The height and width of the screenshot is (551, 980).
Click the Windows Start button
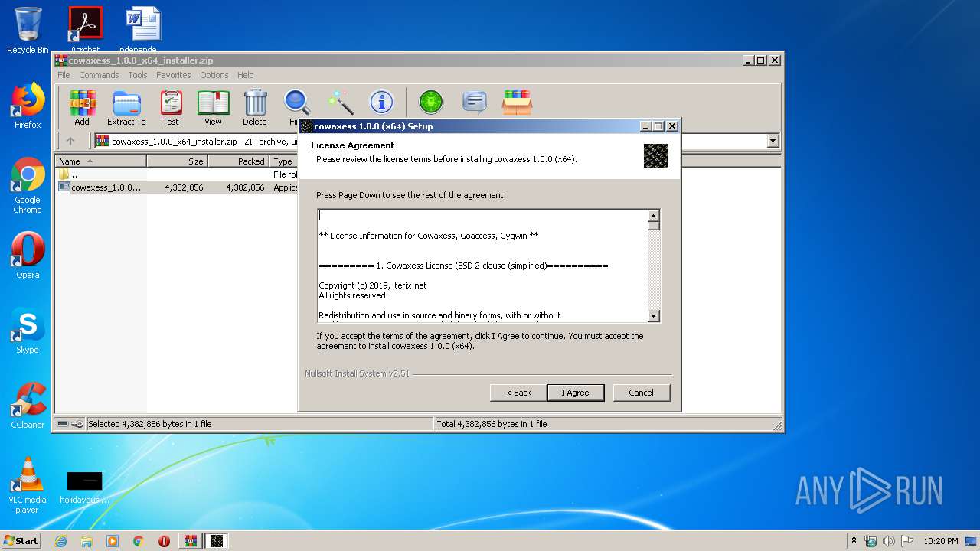pyautogui.click(x=21, y=541)
